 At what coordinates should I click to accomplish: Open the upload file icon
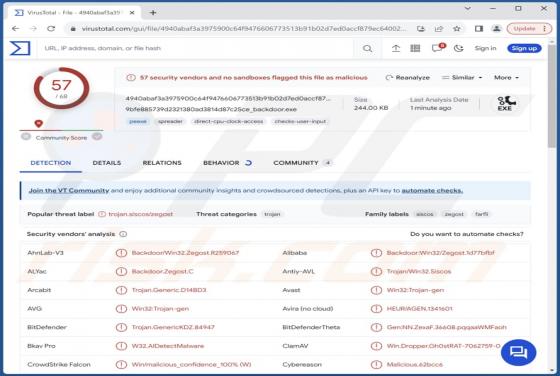coord(396,48)
